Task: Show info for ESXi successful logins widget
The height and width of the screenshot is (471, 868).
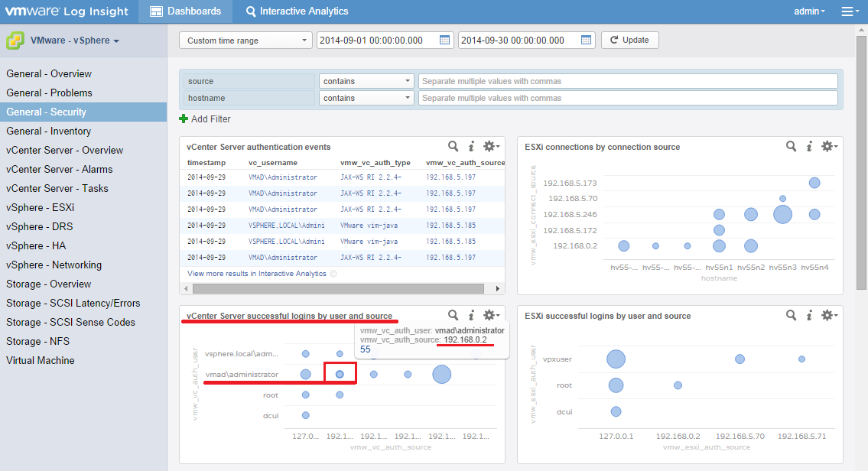Action: click(x=809, y=315)
